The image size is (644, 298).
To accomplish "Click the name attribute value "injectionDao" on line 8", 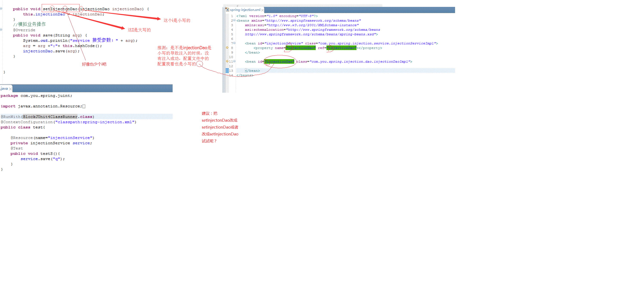I will tap(301, 48).
